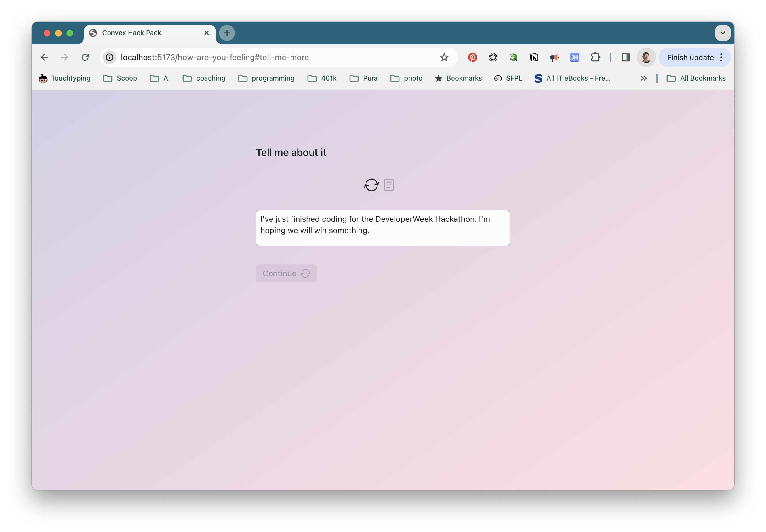Open the Pinterest extension
The width and height of the screenshot is (766, 532).
(x=472, y=57)
